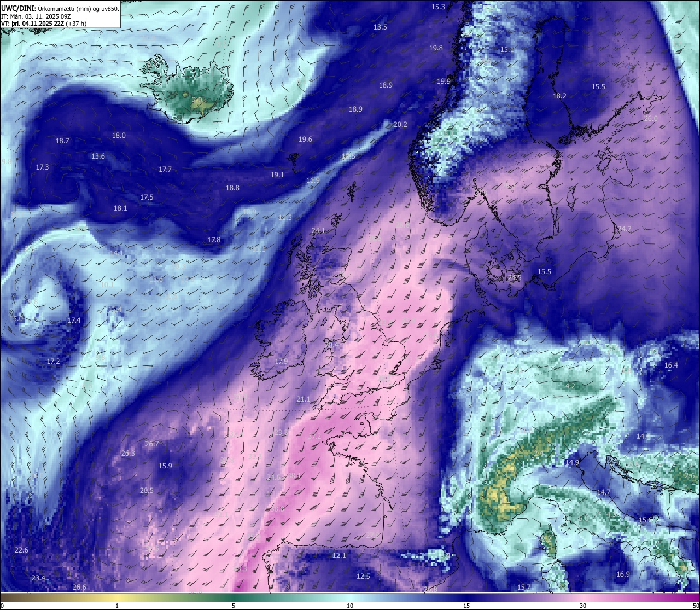This screenshot has width=700, height=610.
Task: Click the 26.7 value on the map
Action: (151, 444)
